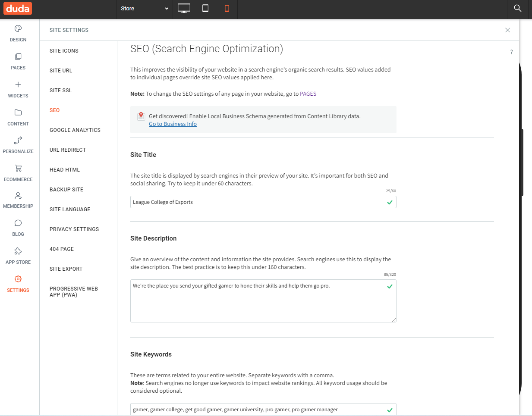Open the Pages panel icon
The height and width of the screenshot is (416, 532).
click(18, 56)
